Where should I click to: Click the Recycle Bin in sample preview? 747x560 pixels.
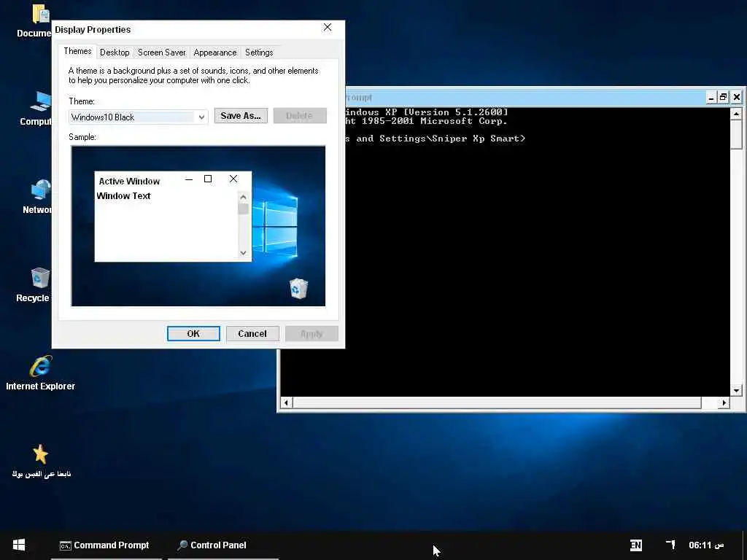pyautogui.click(x=298, y=289)
